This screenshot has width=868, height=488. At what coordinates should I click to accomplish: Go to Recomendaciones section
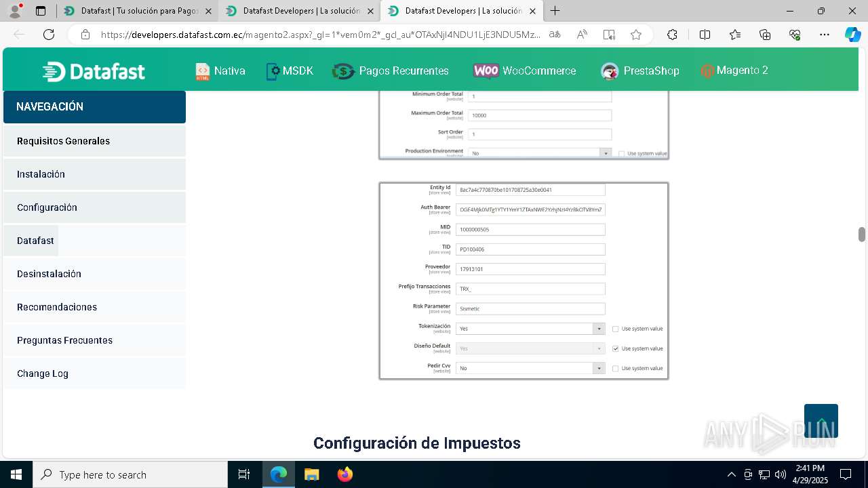click(x=94, y=307)
